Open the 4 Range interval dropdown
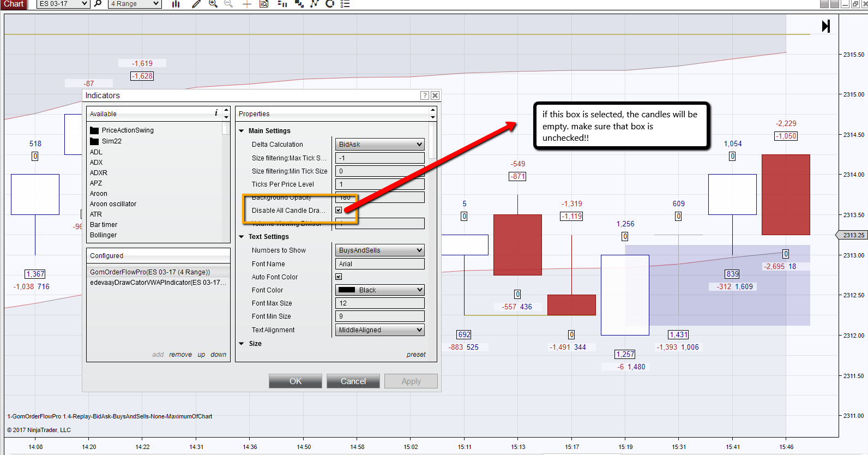 [x=135, y=4]
